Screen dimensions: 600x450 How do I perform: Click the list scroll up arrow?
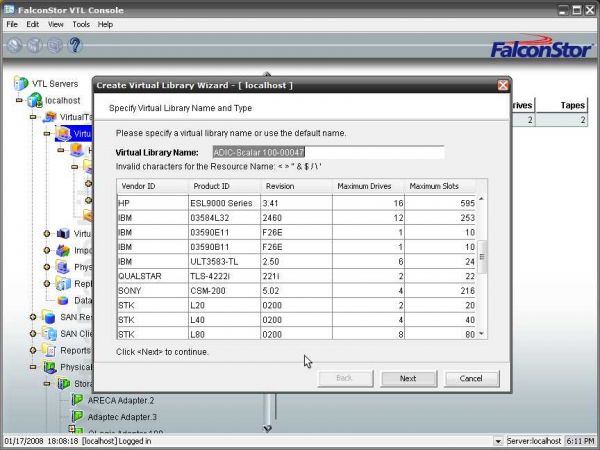tap(482, 199)
